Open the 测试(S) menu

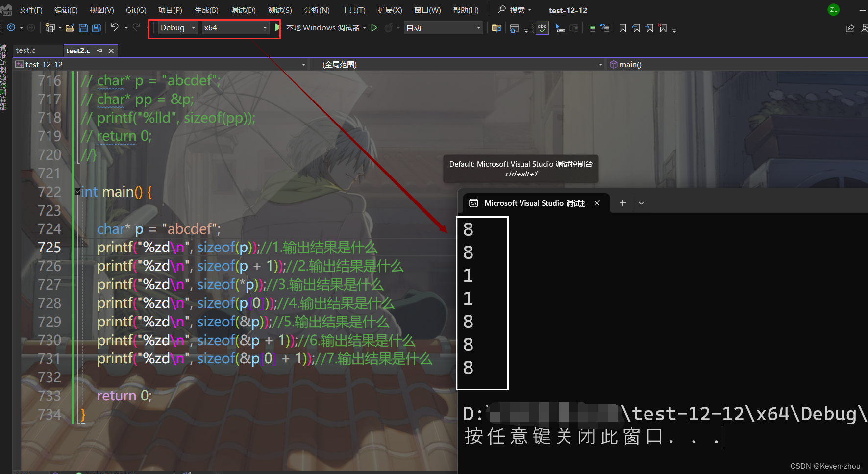(x=280, y=10)
